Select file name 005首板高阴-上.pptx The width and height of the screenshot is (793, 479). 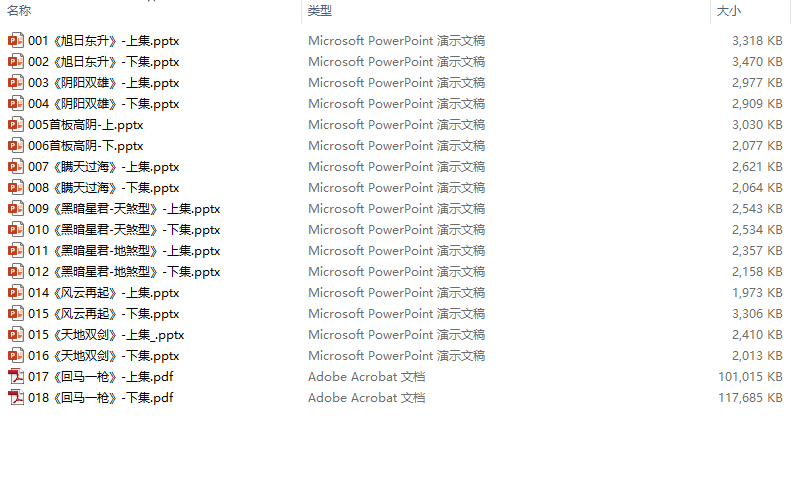pos(85,125)
